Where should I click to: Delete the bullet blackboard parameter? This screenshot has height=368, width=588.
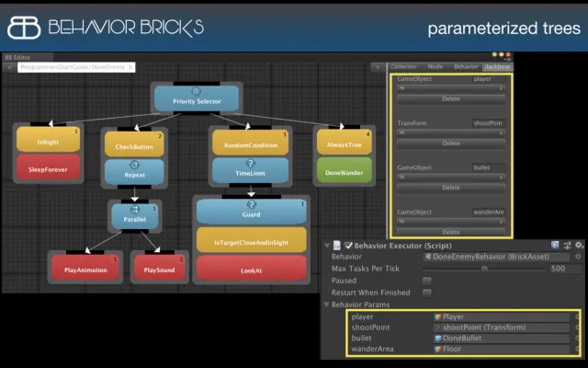(451, 188)
